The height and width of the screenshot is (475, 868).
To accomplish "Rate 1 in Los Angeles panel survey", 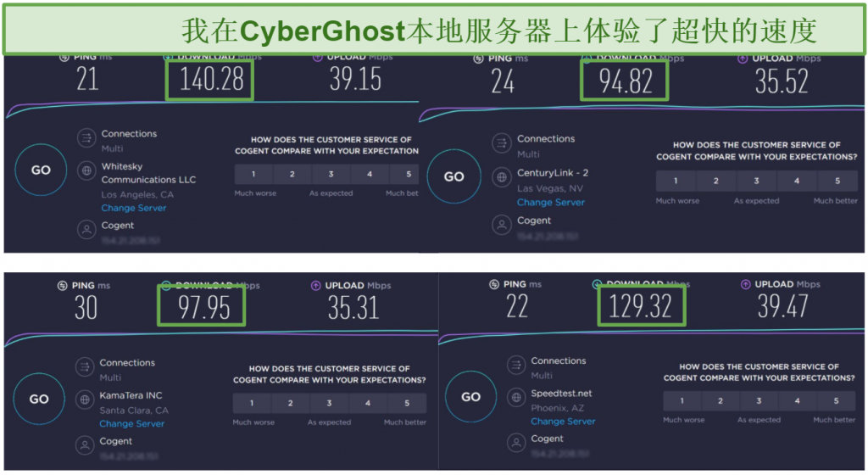I will (253, 174).
